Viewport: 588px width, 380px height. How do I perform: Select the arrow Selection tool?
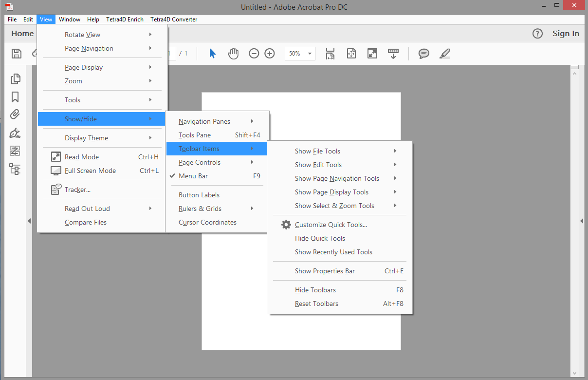pos(212,54)
